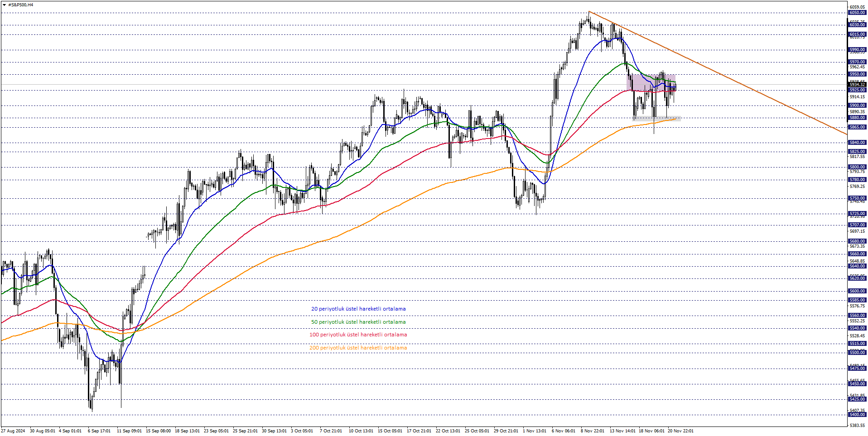Select the 5880.00 level price label
This screenshot has height=436, width=868.
tap(857, 118)
